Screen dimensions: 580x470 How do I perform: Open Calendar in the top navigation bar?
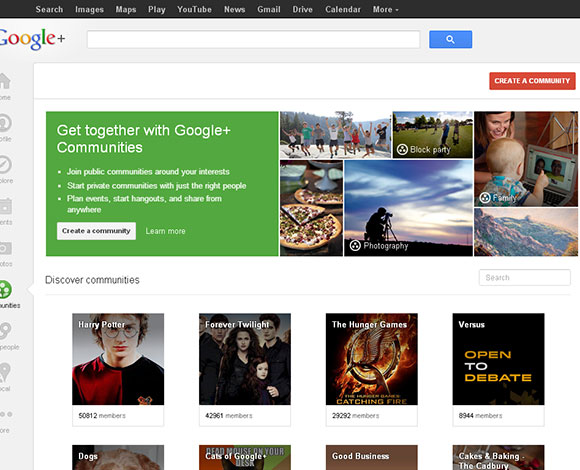click(x=343, y=9)
